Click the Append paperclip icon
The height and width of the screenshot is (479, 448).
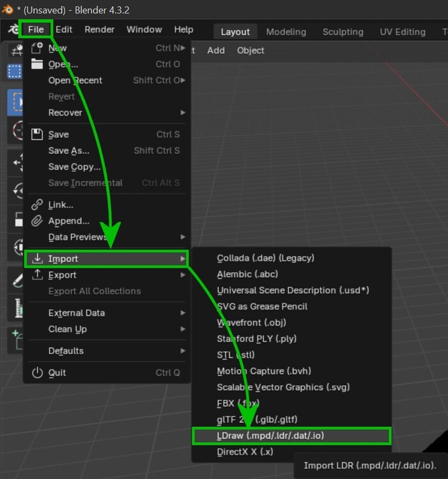point(37,221)
